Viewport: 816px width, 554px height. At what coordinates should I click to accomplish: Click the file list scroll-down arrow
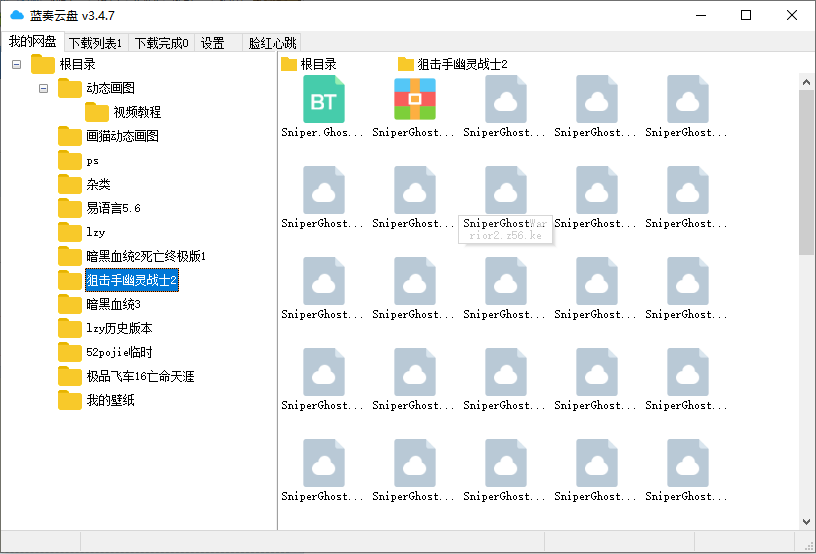[806, 522]
